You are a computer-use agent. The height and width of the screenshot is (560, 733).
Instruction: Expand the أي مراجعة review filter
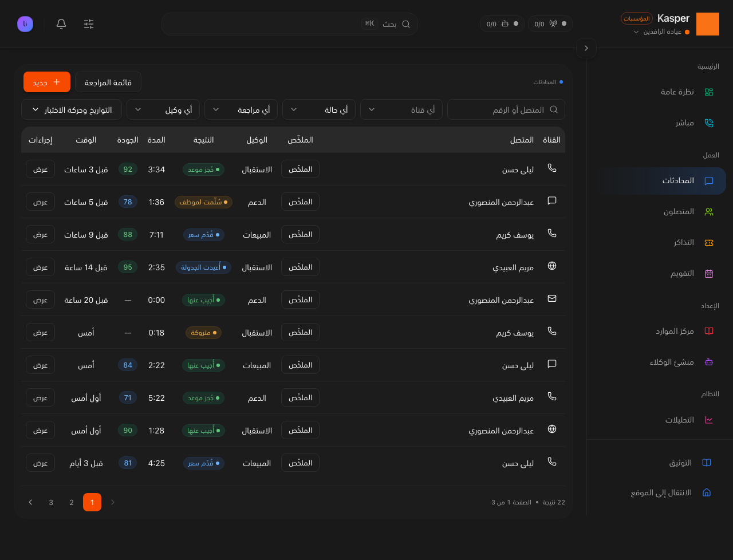point(241,109)
